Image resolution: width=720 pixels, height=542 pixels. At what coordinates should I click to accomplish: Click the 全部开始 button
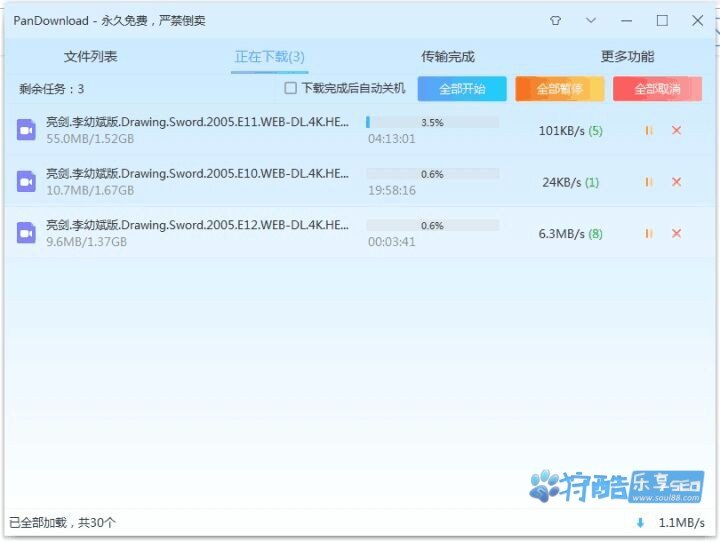462,89
